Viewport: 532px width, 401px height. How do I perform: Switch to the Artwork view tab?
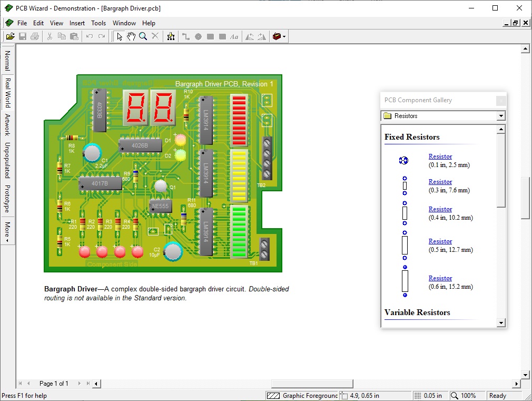click(7, 125)
